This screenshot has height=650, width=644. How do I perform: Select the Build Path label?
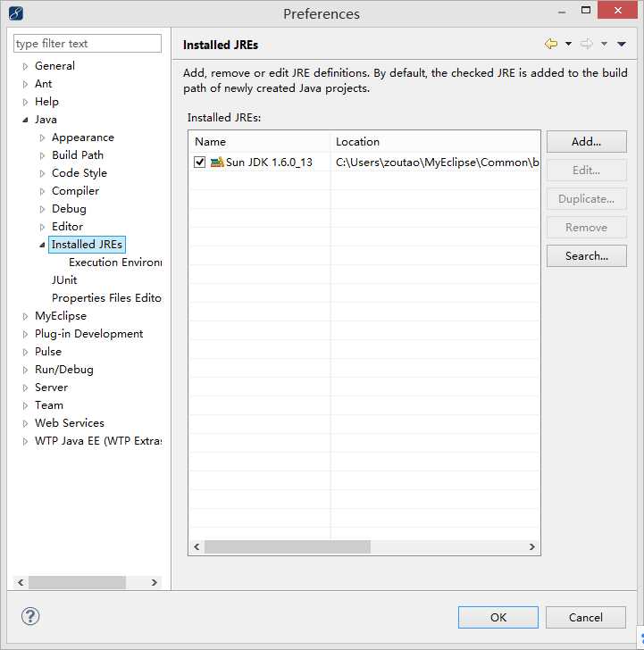(x=78, y=155)
